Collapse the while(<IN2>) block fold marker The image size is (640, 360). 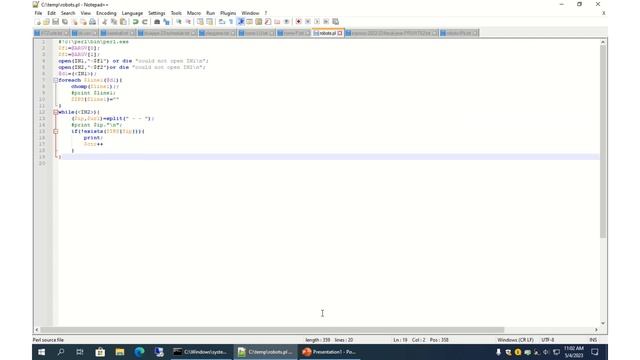pos(56,112)
